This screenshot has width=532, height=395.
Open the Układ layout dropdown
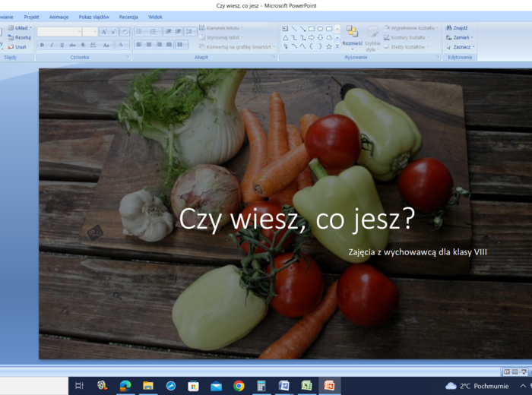click(x=20, y=28)
